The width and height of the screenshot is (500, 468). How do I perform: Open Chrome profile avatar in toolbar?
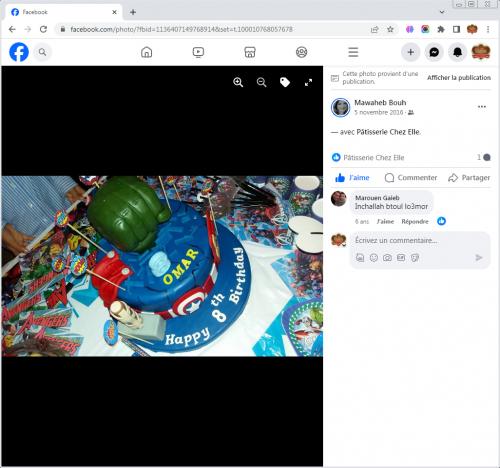472,29
